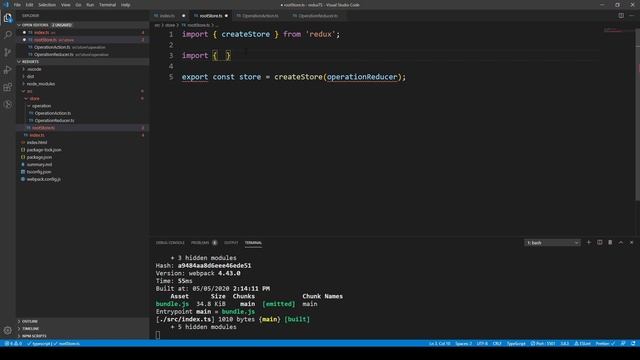Open the Help menu
The image size is (640, 360).
125,5
